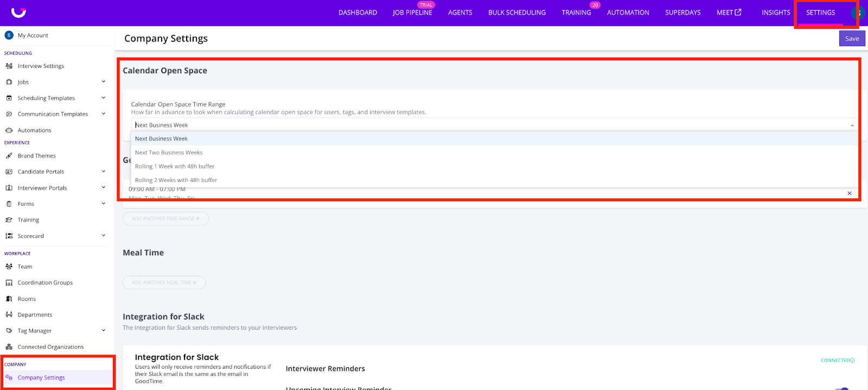
Task: Click Add Another Meal Time button
Action: click(x=164, y=282)
